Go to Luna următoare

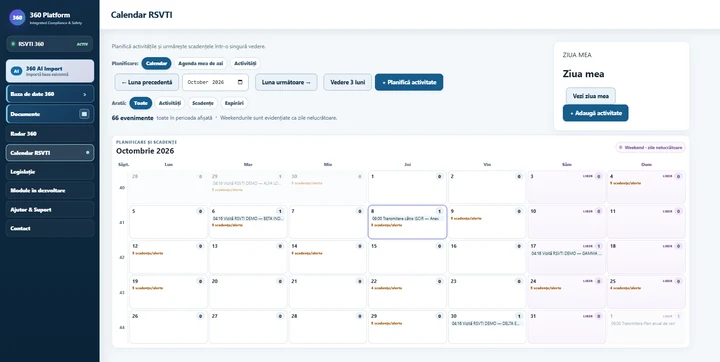(286, 82)
